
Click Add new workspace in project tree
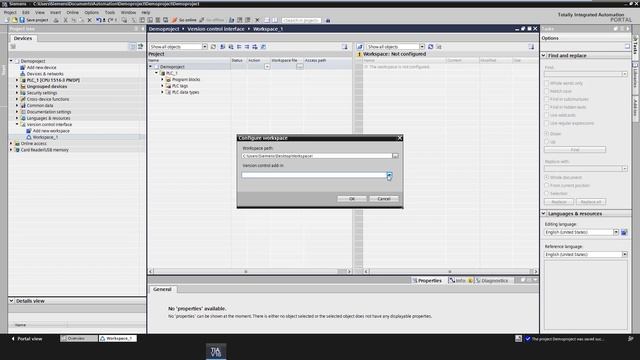[x=51, y=131]
